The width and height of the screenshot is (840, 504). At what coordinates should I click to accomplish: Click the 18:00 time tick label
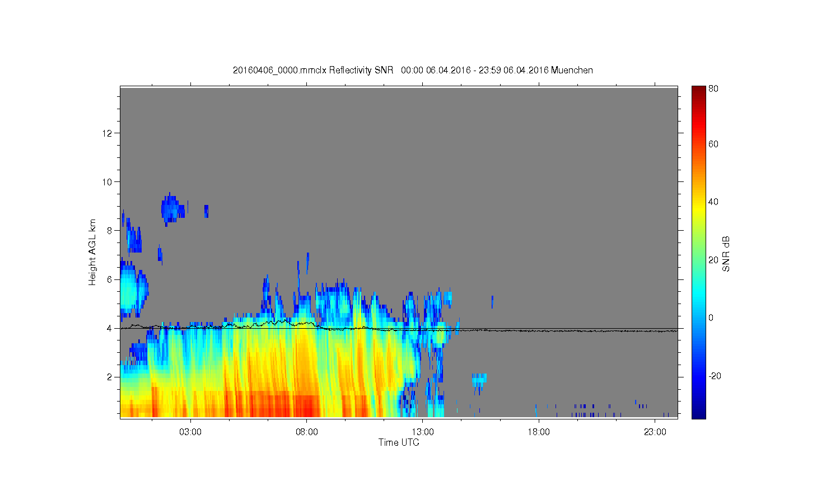click(x=539, y=432)
